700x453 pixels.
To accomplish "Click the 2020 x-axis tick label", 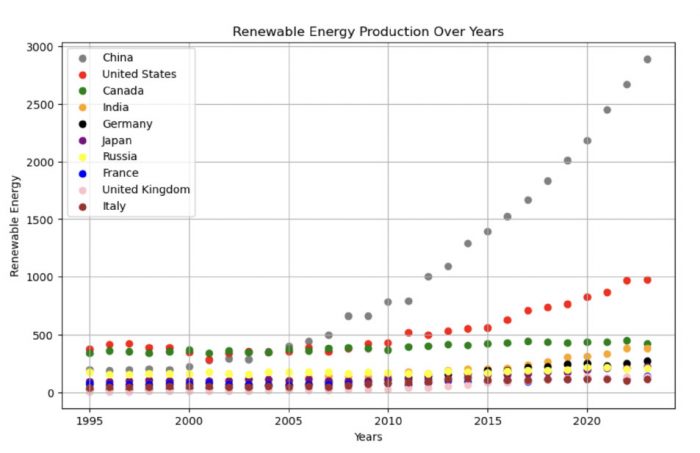I will pyautogui.click(x=587, y=421).
